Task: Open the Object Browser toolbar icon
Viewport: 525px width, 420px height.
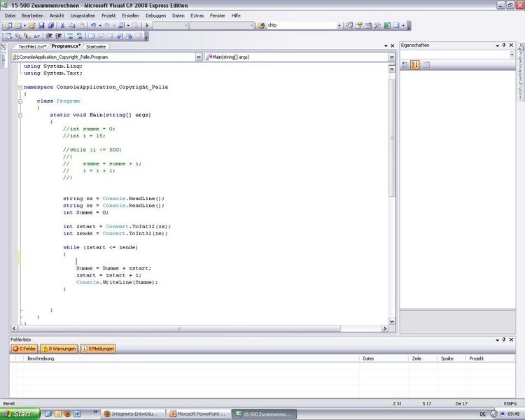Action: click(x=368, y=25)
